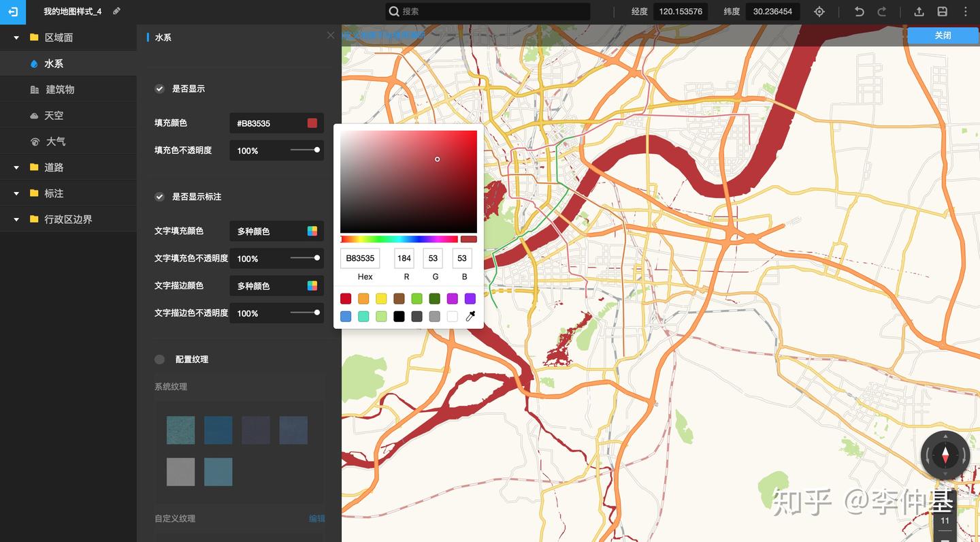Expand the 道路 folder in the sidebar
The width and height of the screenshot is (980, 542).
15,167
